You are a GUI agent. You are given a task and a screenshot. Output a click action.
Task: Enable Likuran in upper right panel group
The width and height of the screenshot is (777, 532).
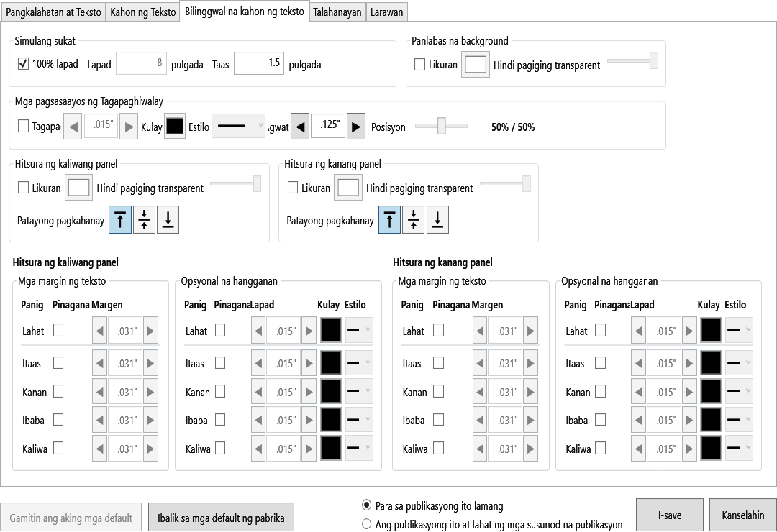click(x=293, y=187)
